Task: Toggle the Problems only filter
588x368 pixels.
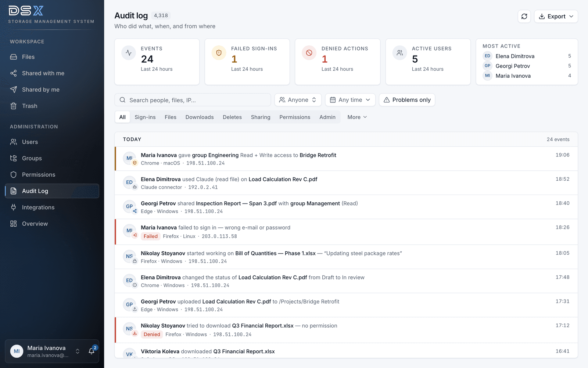Action: (407, 100)
